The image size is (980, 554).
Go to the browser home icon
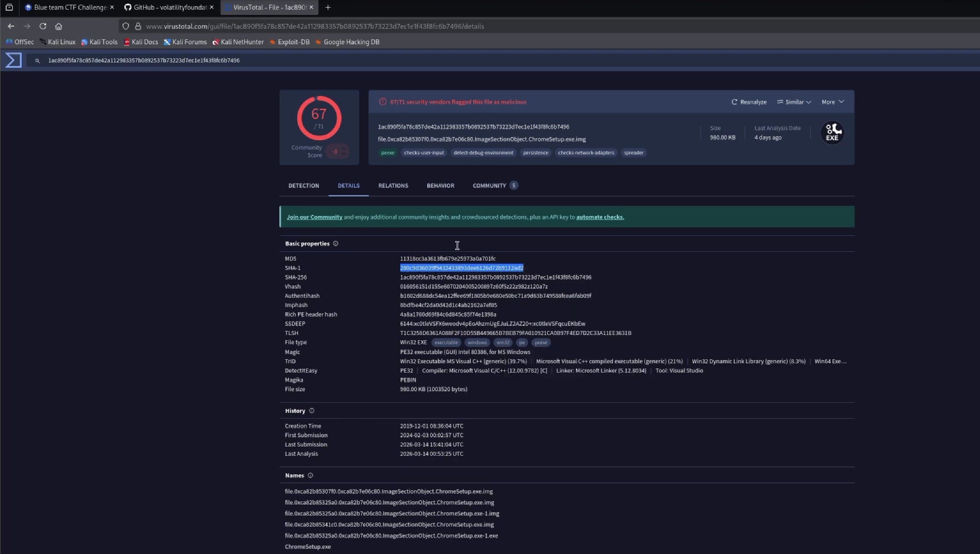point(58,27)
